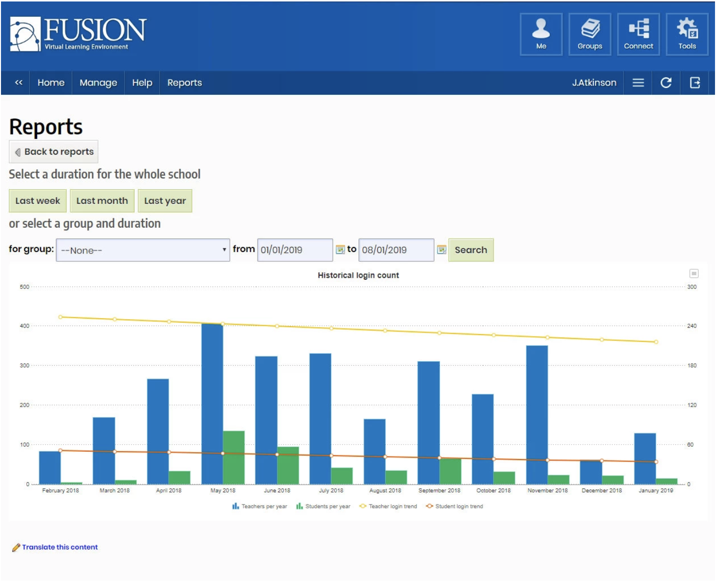
Task: Click the Connect icon
Action: pyautogui.click(x=638, y=34)
